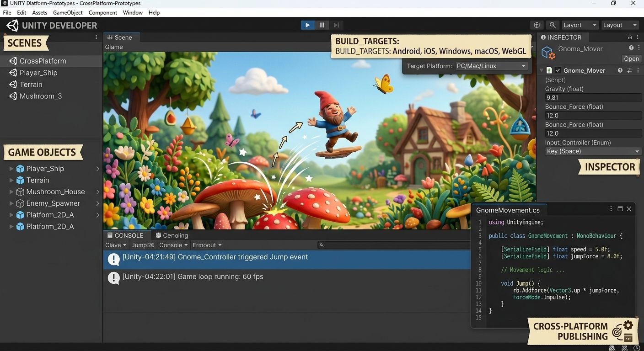Open the Layort dropdown
The image size is (644, 351).
coord(580,25)
